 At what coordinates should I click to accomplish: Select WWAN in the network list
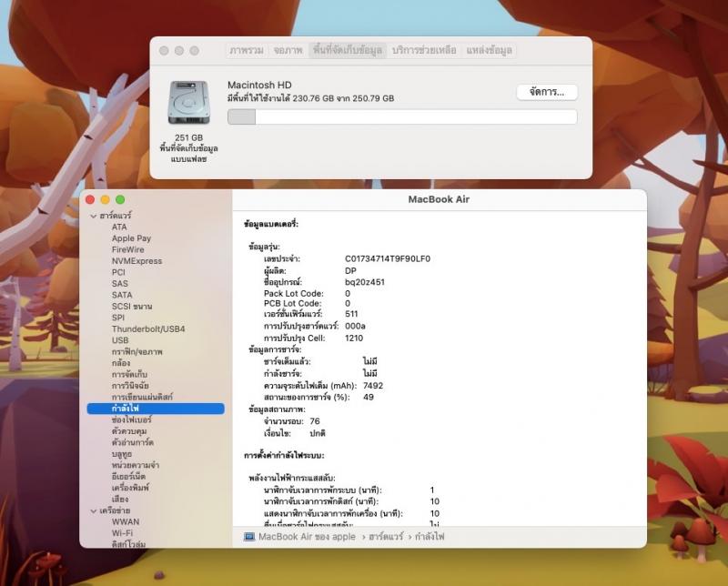tap(126, 522)
